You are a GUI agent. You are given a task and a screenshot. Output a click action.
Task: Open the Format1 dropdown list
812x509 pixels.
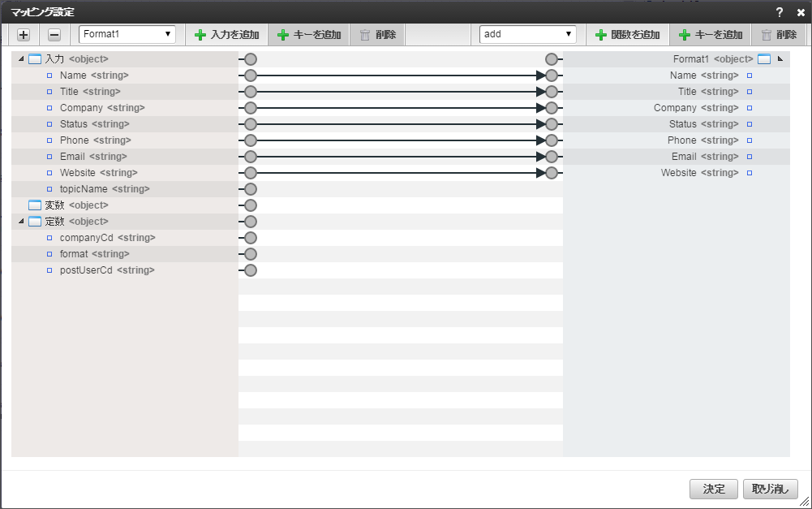pos(126,34)
